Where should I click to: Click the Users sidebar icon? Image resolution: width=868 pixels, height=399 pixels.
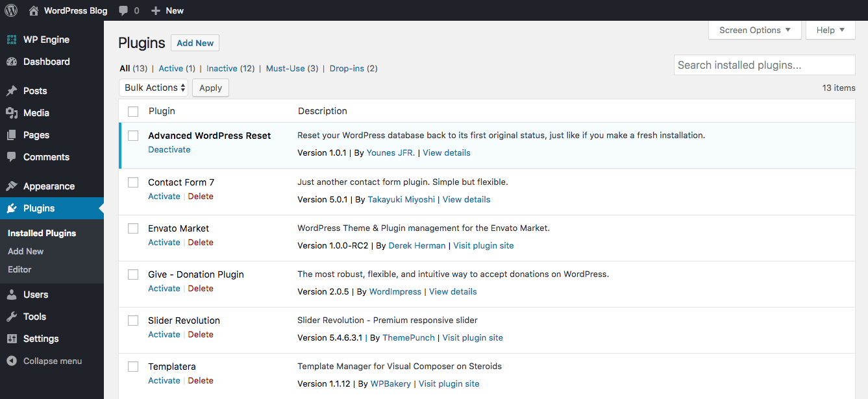[x=12, y=295]
